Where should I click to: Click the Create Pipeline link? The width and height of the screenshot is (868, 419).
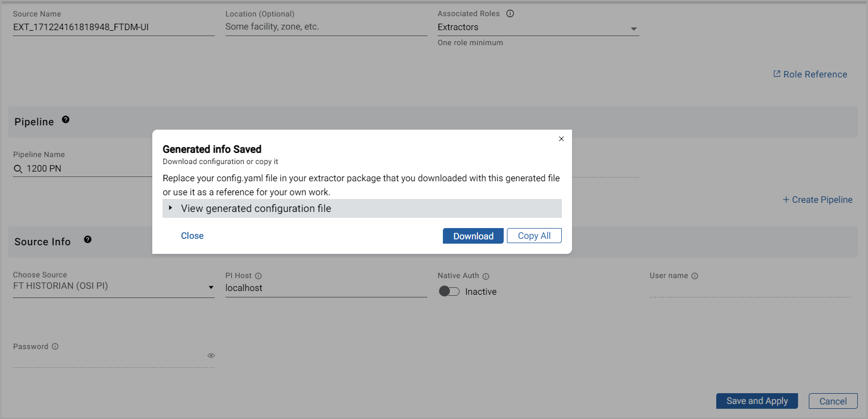[x=817, y=200]
